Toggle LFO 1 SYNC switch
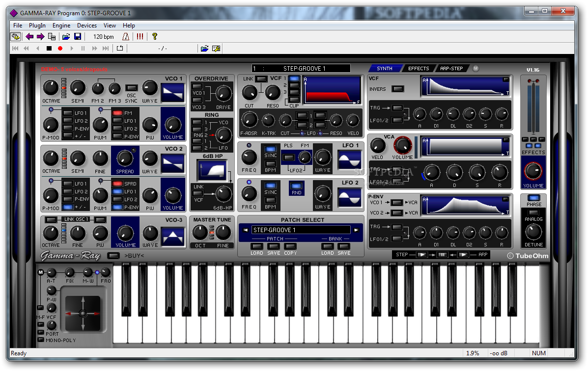 pyautogui.click(x=270, y=149)
